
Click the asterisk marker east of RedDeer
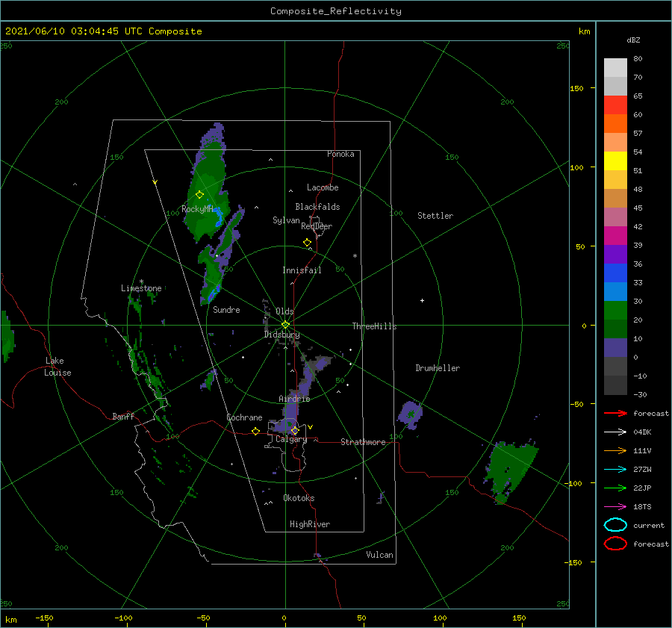355,256
